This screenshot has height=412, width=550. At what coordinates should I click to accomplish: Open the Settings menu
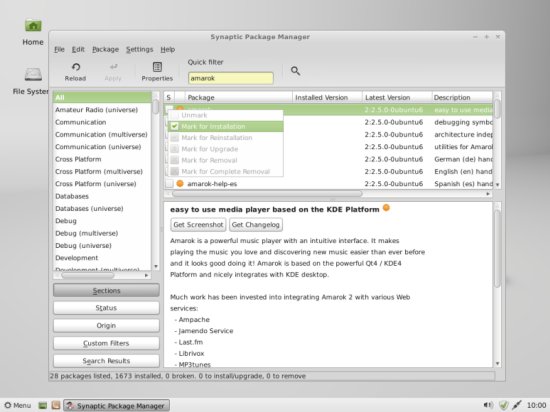click(x=139, y=49)
